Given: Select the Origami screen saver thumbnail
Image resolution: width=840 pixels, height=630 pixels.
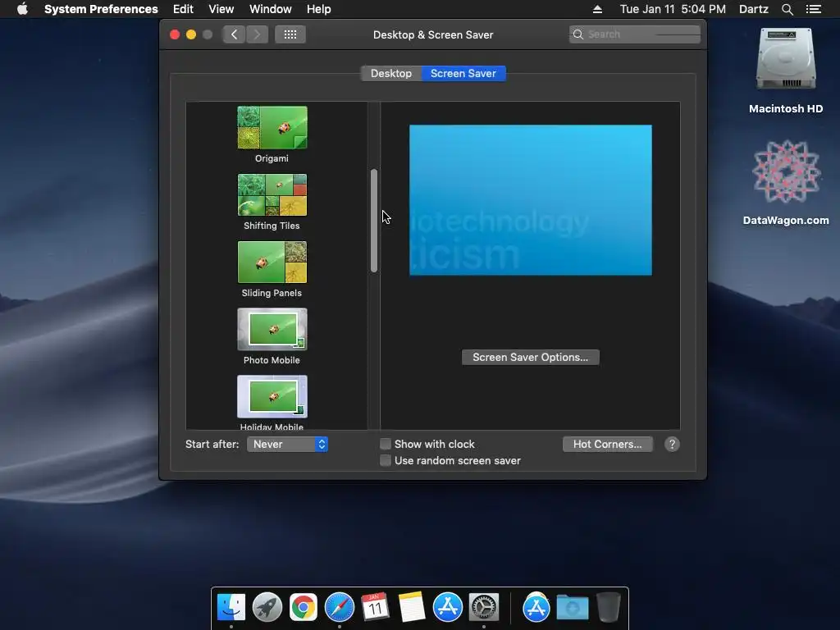Looking at the screenshot, I should [272, 127].
